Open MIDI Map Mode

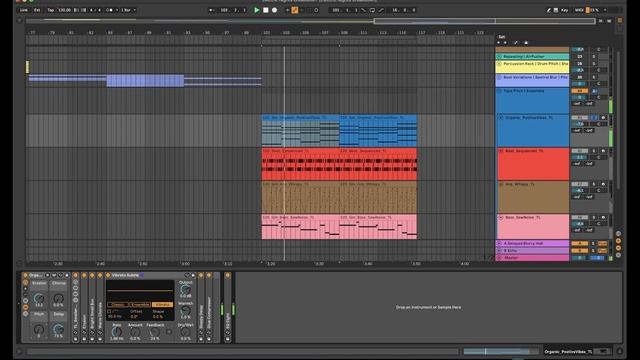point(579,10)
